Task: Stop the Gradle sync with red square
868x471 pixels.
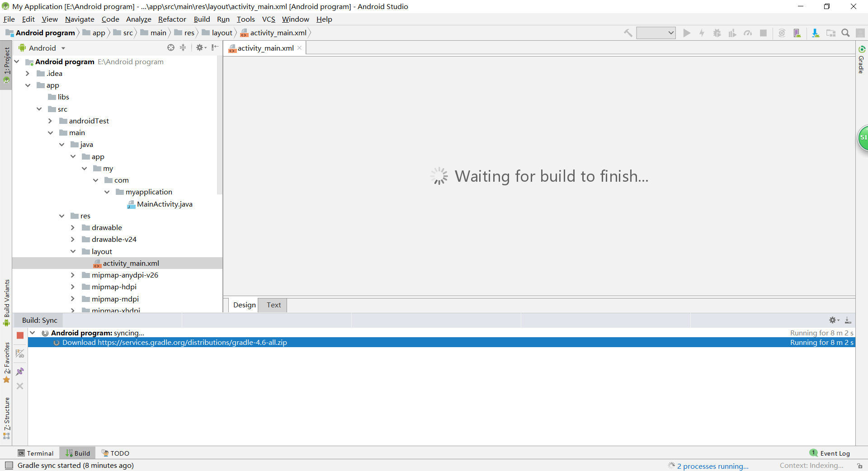Action: tap(20, 335)
